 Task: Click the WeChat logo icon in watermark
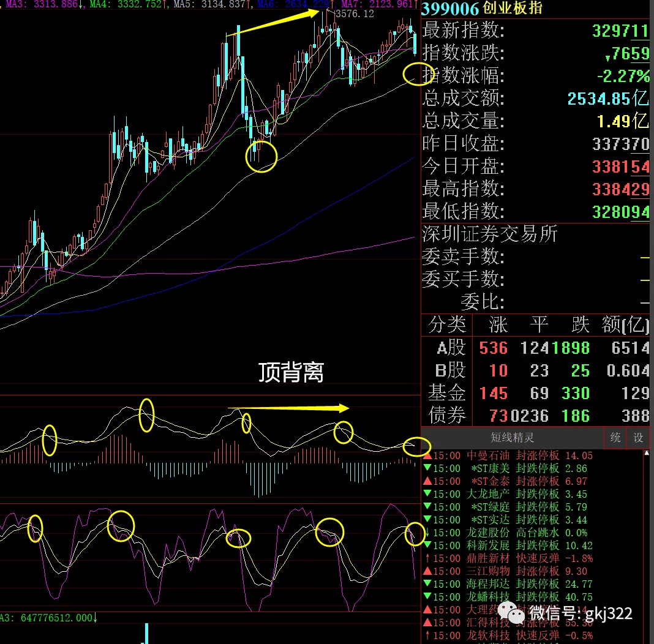[513, 612]
